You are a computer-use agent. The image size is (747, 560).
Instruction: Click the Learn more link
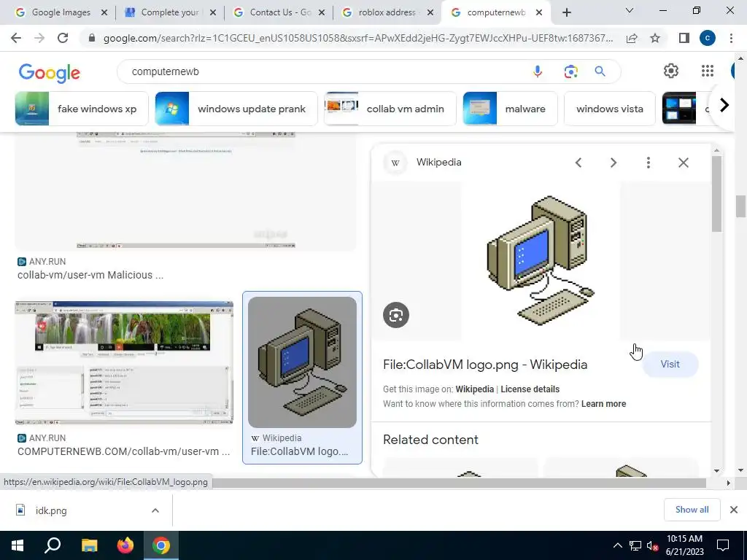603,404
